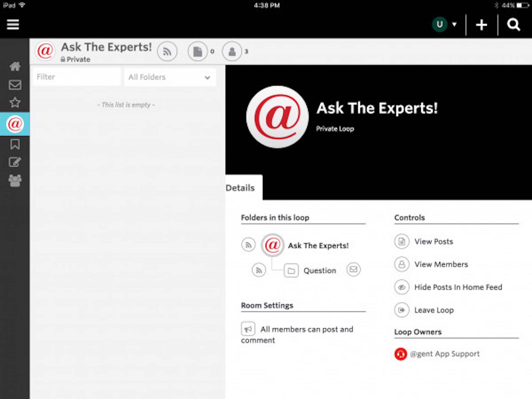Open Bookmarks in the sidebar
Viewport: 532px width, 399px height.
[x=15, y=144]
